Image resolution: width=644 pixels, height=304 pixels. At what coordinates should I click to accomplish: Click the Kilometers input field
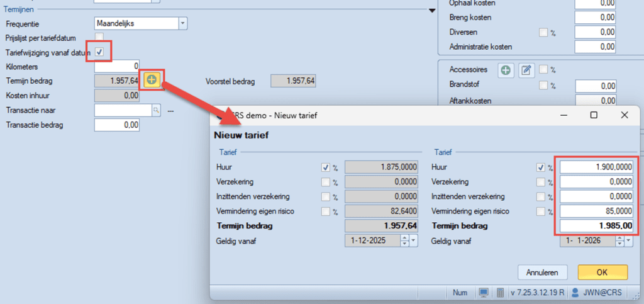(x=117, y=66)
